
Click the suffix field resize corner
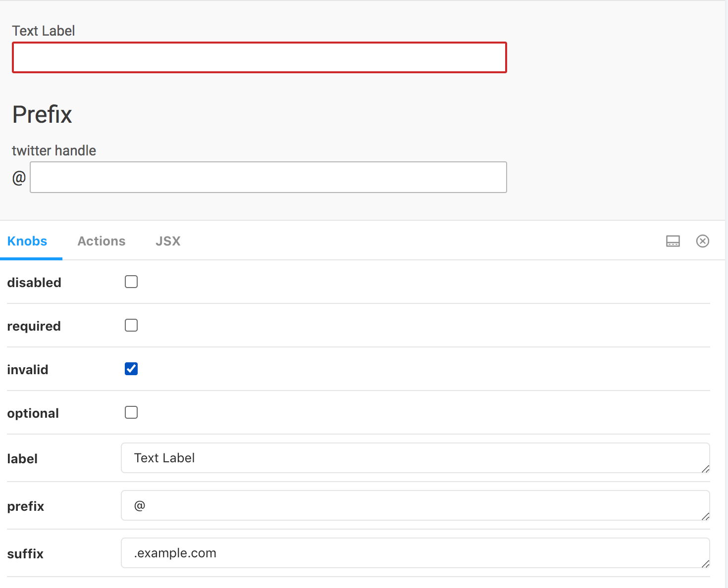705,564
